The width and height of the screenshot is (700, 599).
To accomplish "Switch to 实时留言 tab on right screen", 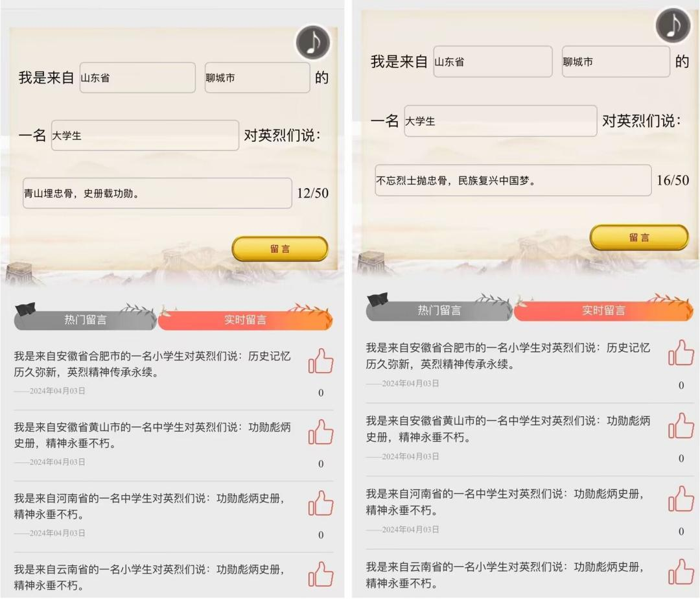I will pyautogui.click(x=603, y=311).
